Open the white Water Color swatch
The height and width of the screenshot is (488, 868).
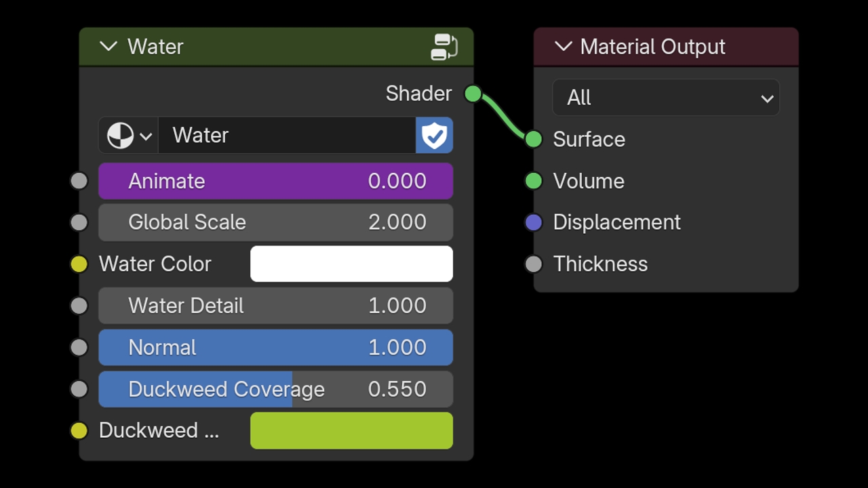click(x=351, y=264)
